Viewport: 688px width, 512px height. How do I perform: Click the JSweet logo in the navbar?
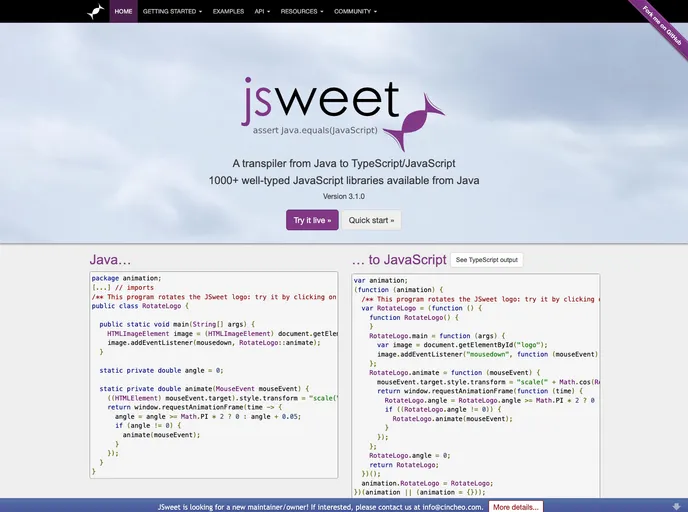coord(96,11)
